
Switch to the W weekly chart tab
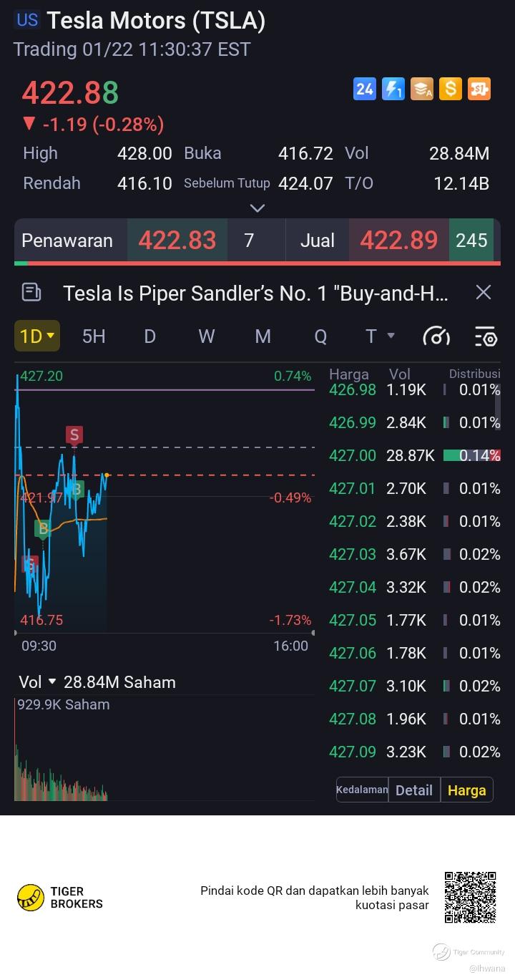click(206, 336)
